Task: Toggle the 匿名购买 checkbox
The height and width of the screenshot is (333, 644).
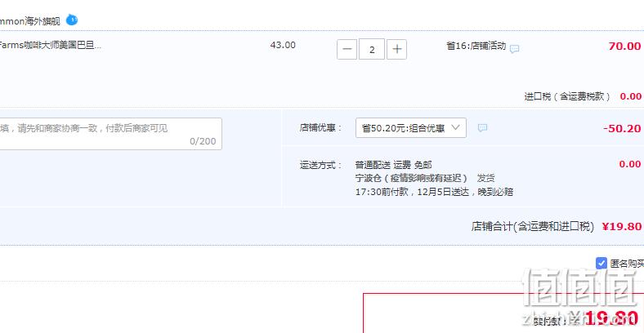Action: click(602, 264)
